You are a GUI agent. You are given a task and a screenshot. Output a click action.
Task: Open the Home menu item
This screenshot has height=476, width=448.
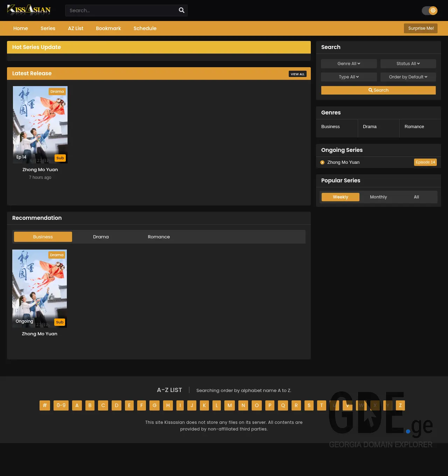pyautogui.click(x=21, y=28)
